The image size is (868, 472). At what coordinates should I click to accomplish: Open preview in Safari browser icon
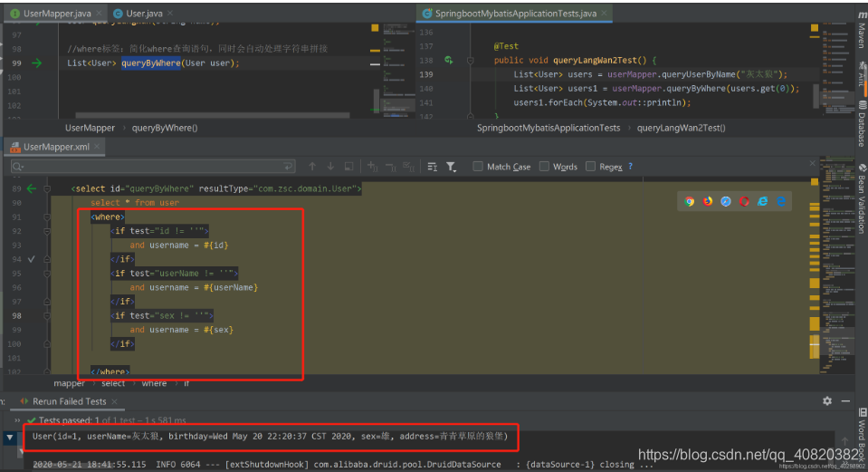pyautogui.click(x=726, y=202)
